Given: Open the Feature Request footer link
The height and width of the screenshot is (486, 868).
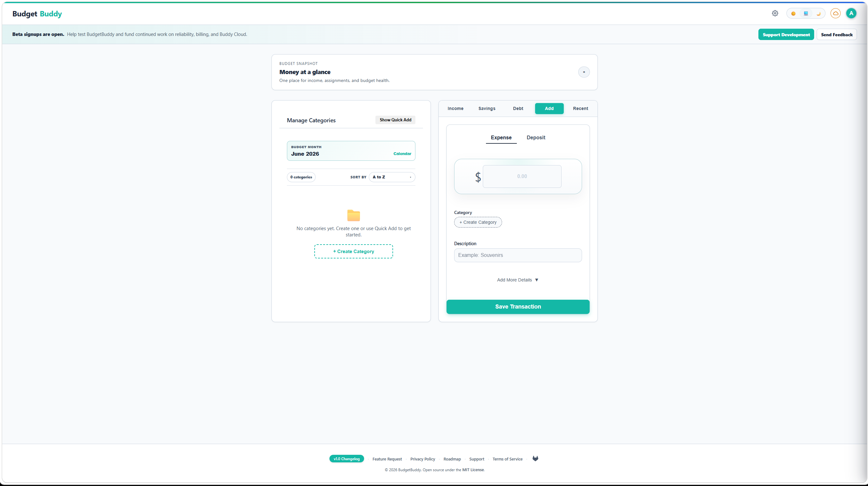Looking at the screenshot, I should [x=387, y=459].
